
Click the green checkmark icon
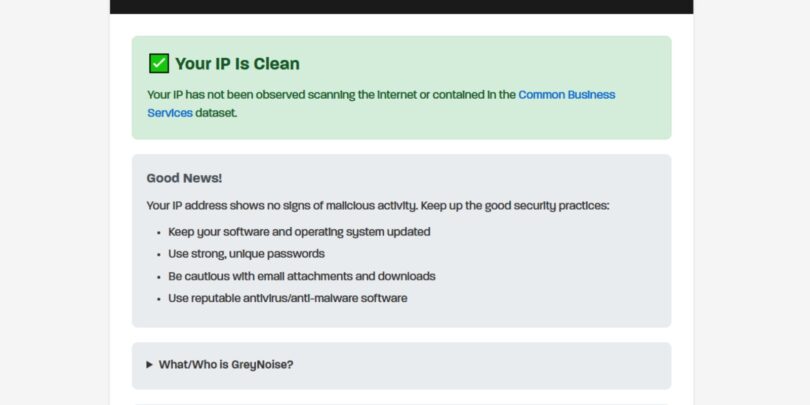[159, 64]
